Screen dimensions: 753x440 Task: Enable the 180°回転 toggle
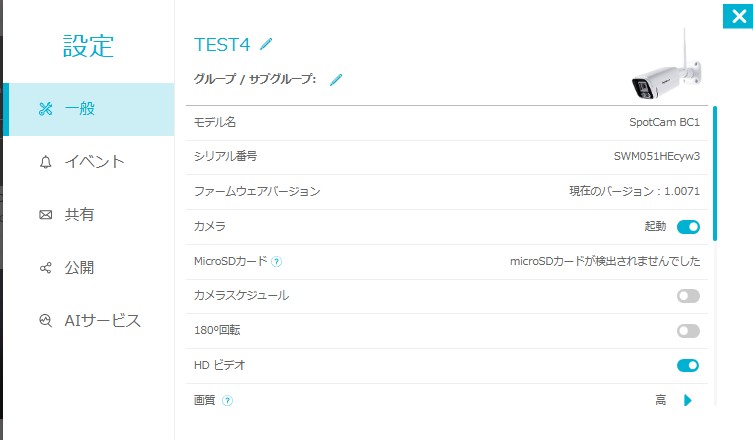pos(688,331)
